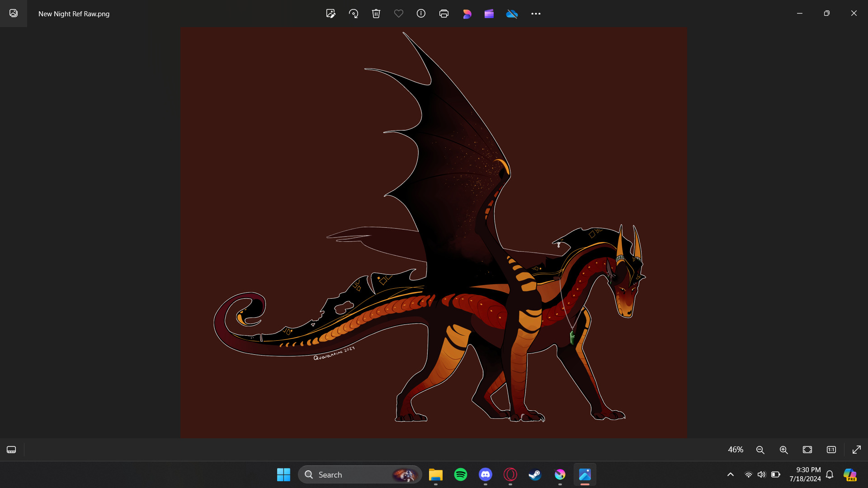The height and width of the screenshot is (488, 868).
Task: Toggle favorite heart icon
Action: click(x=398, y=14)
